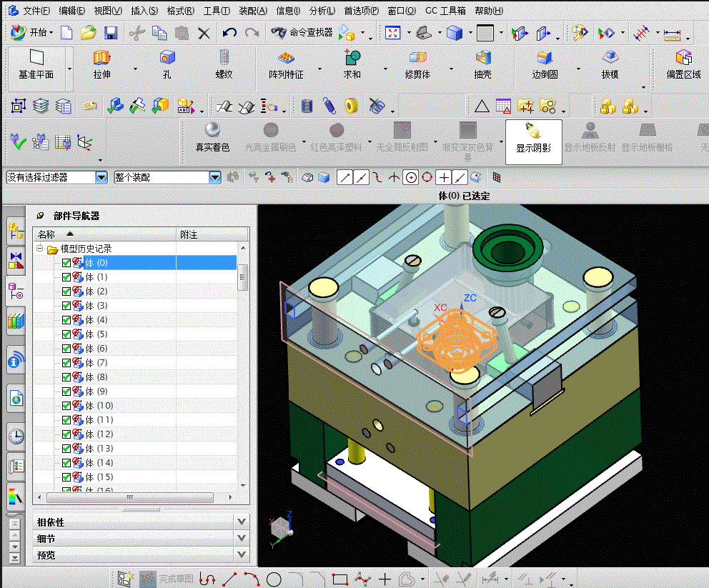709x588 pixels.
Task: Select the Edge Blend (边倒圆) tool
Action: point(545,64)
